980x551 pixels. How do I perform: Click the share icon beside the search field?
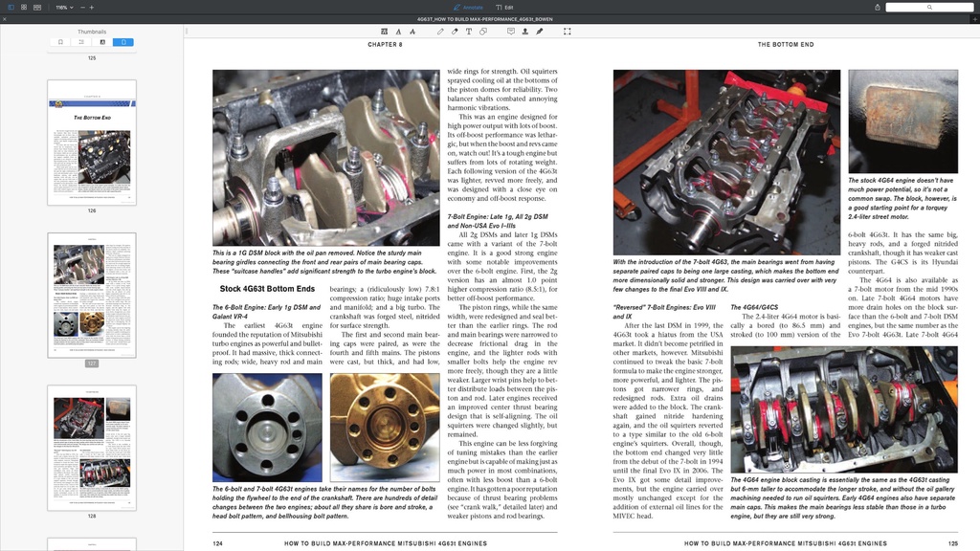point(878,8)
